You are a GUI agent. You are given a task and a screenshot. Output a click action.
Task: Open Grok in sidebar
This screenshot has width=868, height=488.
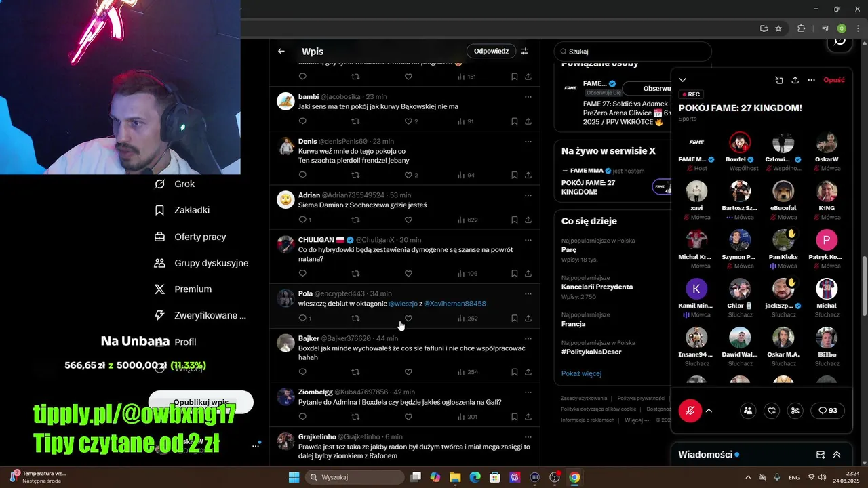pyautogui.click(x=176, y=184)
